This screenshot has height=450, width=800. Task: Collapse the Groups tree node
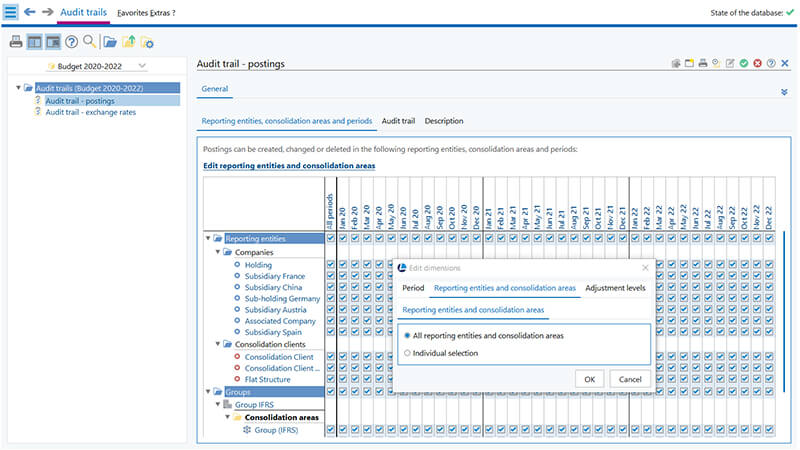208,392
